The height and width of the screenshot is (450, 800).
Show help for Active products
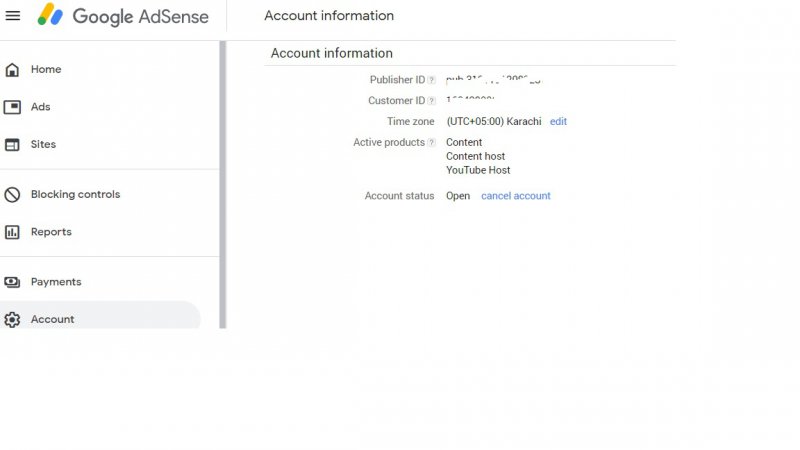(x=432, y=143)
